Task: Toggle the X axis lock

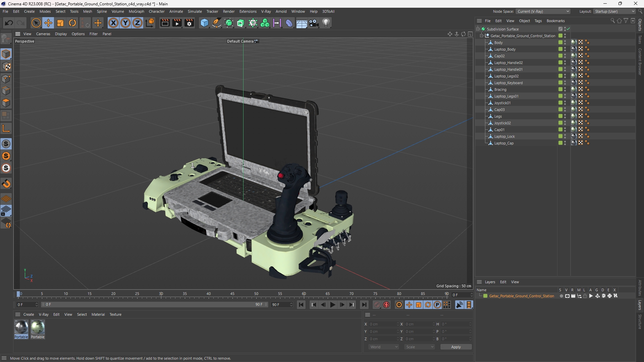Action: (113, 23)
